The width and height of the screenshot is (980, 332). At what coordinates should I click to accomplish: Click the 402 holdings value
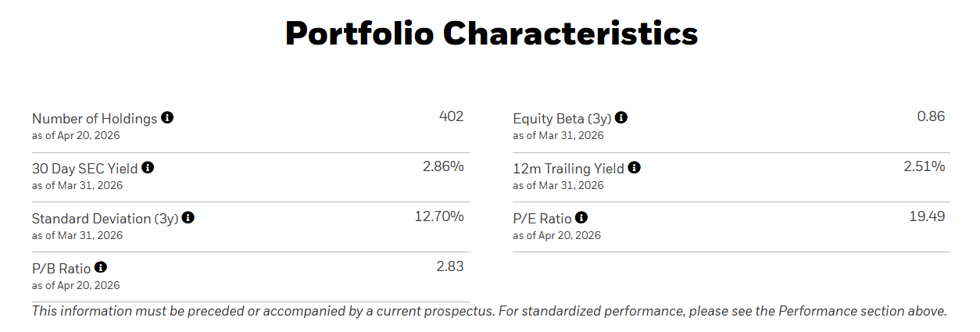tap(451, 116)
